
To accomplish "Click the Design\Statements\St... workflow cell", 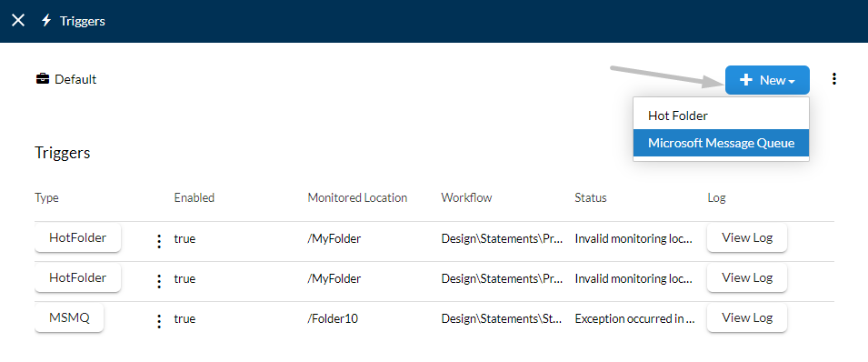I will coord(502,318).
